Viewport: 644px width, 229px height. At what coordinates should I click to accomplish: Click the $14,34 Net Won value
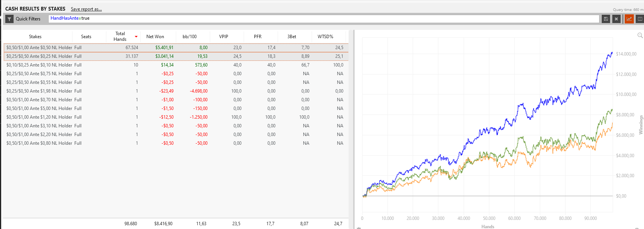(x=167, y=65)
